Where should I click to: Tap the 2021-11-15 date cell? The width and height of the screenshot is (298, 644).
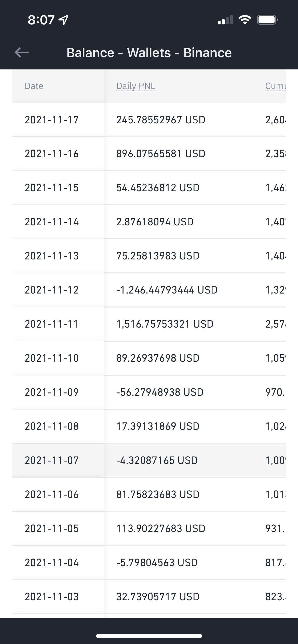point(52,188)
